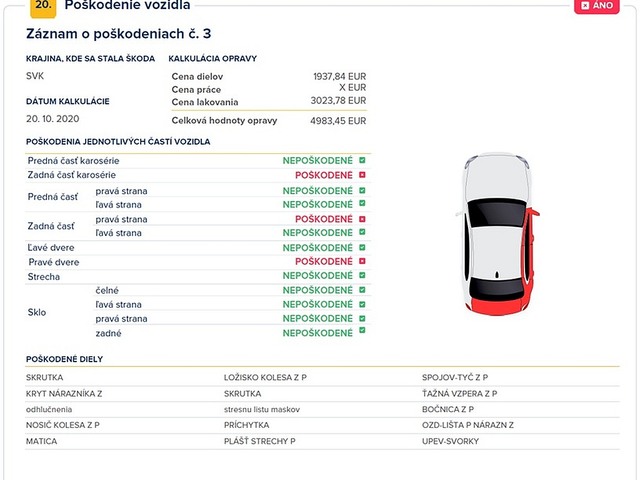Viewport: 640px width, 480px height.
Task: Click the Predná časť karosérie row label
Action: point(73,161)
